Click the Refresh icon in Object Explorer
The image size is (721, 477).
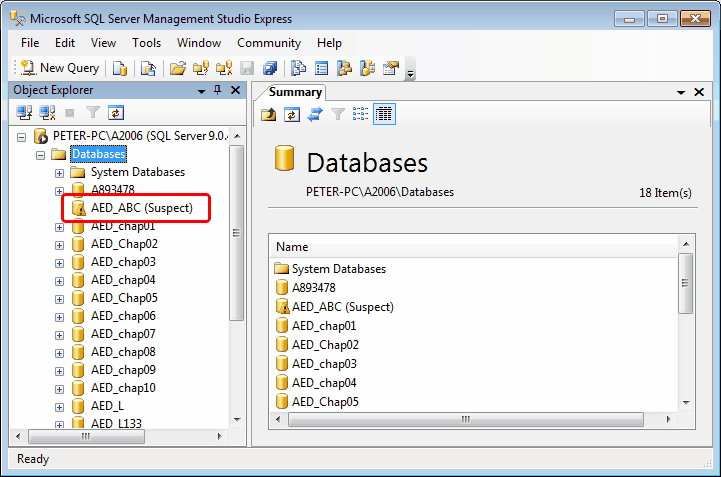coord(116,113)
